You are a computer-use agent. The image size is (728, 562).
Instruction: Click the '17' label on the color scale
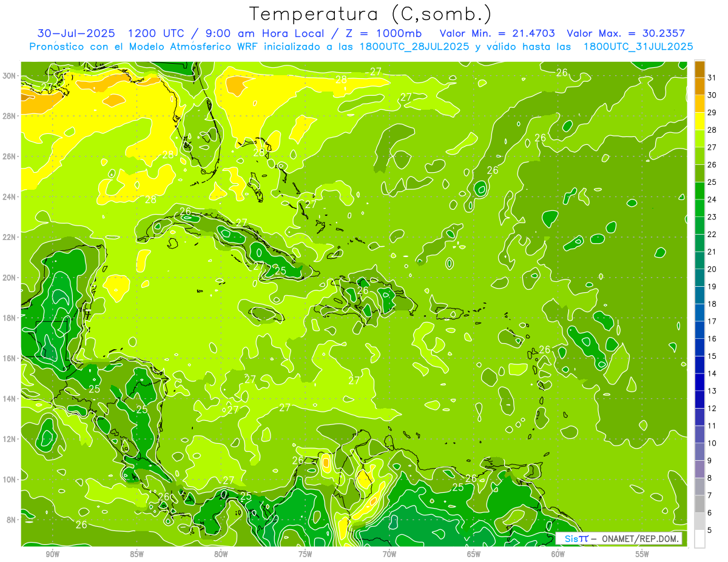click(x=712, y=321)
